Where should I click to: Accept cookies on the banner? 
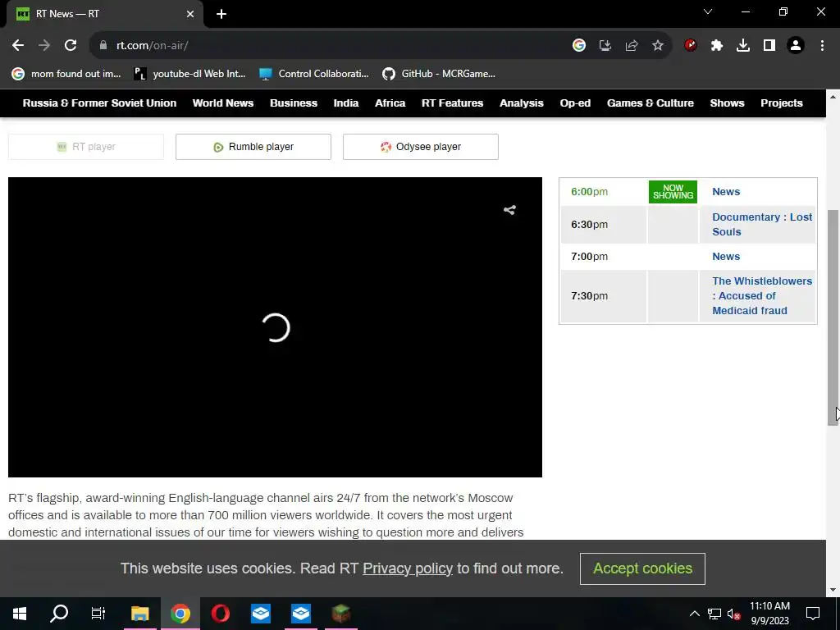coord(642,568)
